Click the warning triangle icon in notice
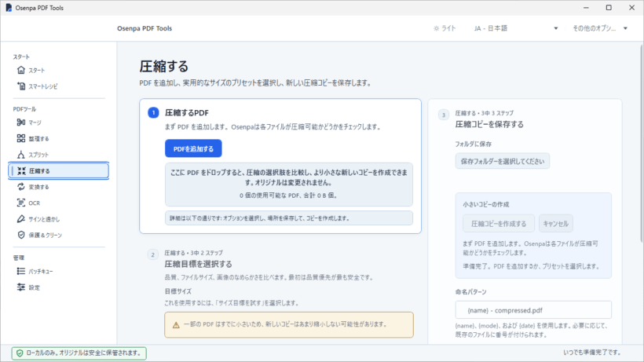Image resolution: width=644 pixels, height=362 pixels. (x=176, y=325)
